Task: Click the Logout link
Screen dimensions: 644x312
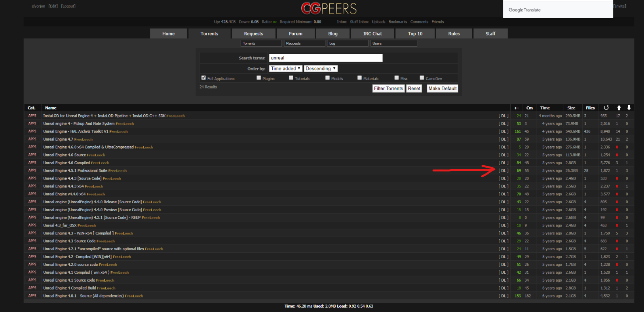Action: point(68,6)
